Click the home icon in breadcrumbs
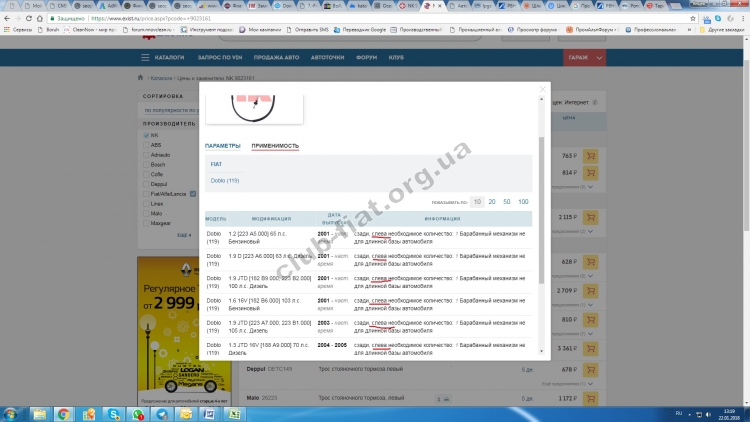Screen dimensions: 750x422 141,77
